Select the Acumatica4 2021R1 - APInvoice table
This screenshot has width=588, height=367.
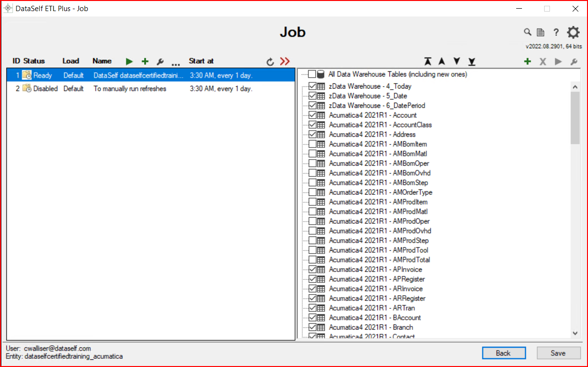click(375, 270)
